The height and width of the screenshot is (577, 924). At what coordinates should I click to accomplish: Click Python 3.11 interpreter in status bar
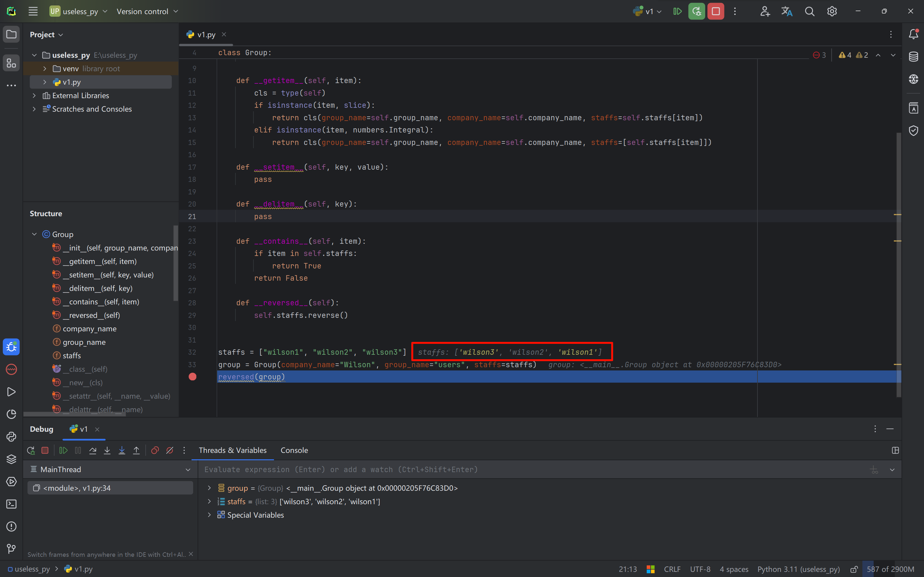[799, 569]
